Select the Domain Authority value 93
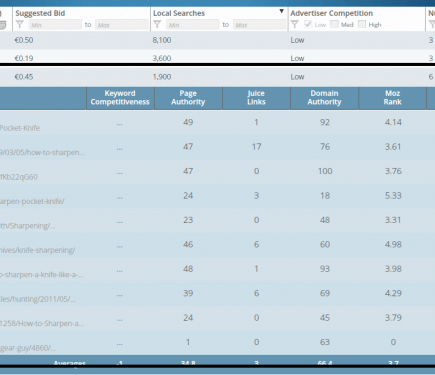Image resolution: width=435 pixels, height=375 pixels. tap(325, 269)
